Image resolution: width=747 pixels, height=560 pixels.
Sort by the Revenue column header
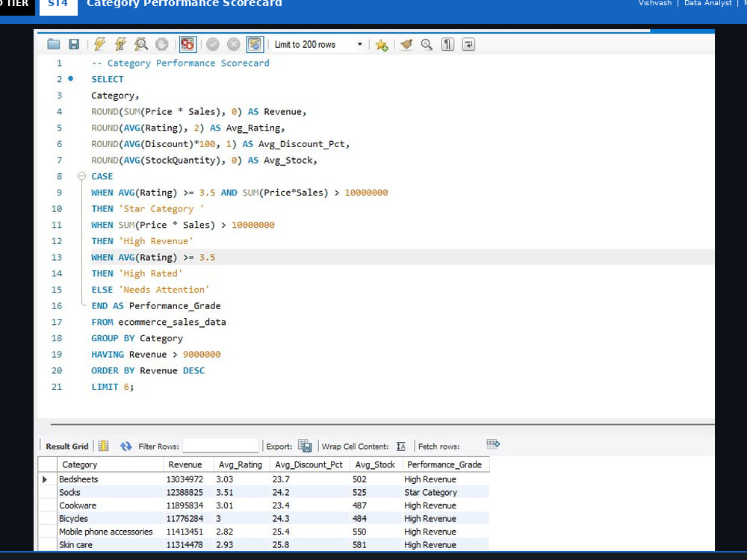pos(188,464)
